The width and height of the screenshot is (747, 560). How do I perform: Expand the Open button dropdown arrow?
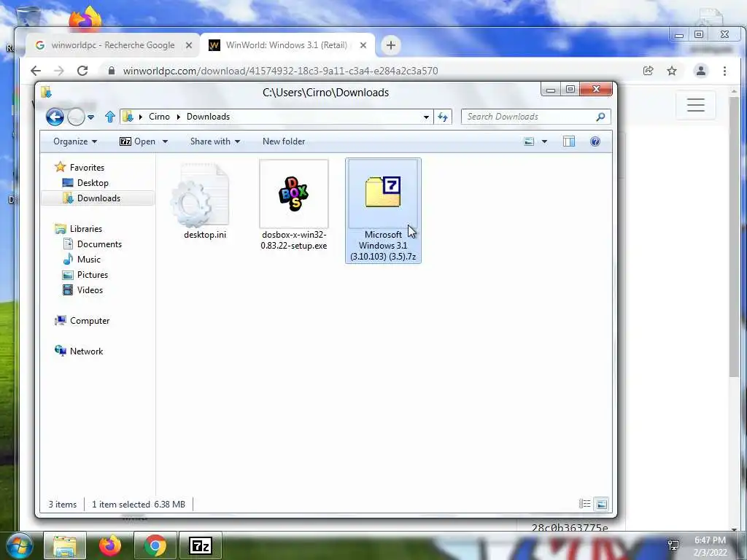point(166,141)
